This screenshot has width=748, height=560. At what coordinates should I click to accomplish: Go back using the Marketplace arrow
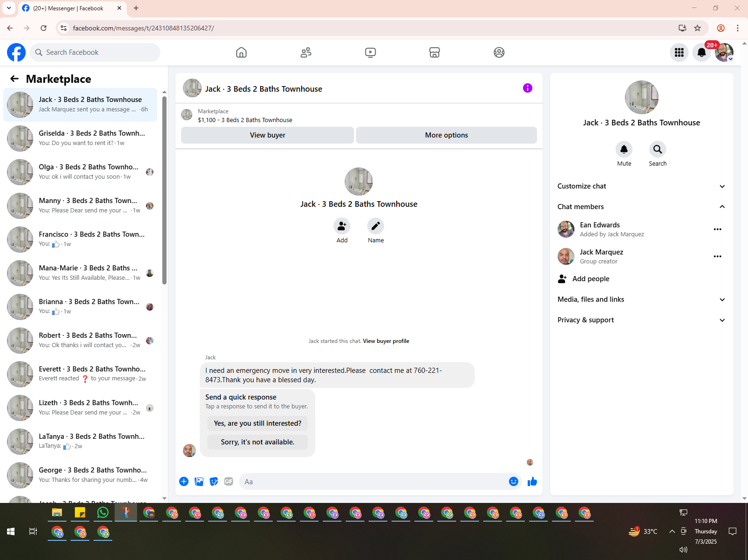(15, 79)
